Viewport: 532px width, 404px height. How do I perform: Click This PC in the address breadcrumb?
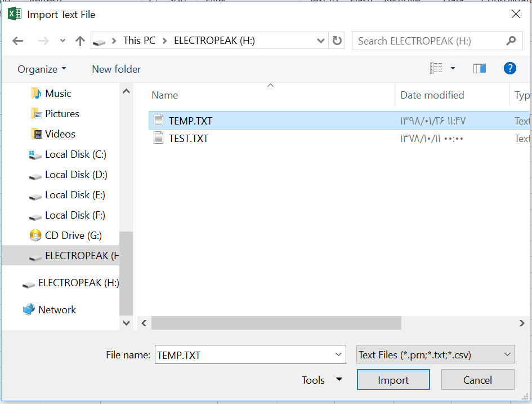tap(138, 41)
